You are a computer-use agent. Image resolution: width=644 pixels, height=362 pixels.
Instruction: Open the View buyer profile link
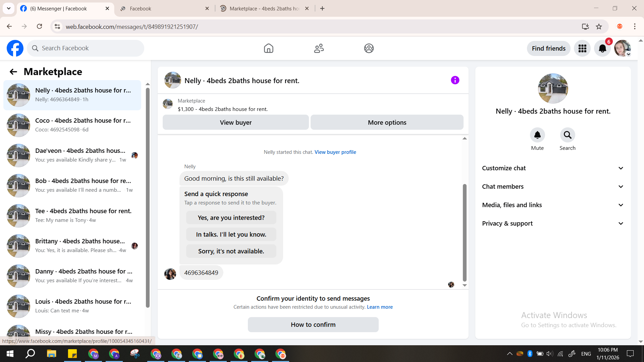(335, 152)
